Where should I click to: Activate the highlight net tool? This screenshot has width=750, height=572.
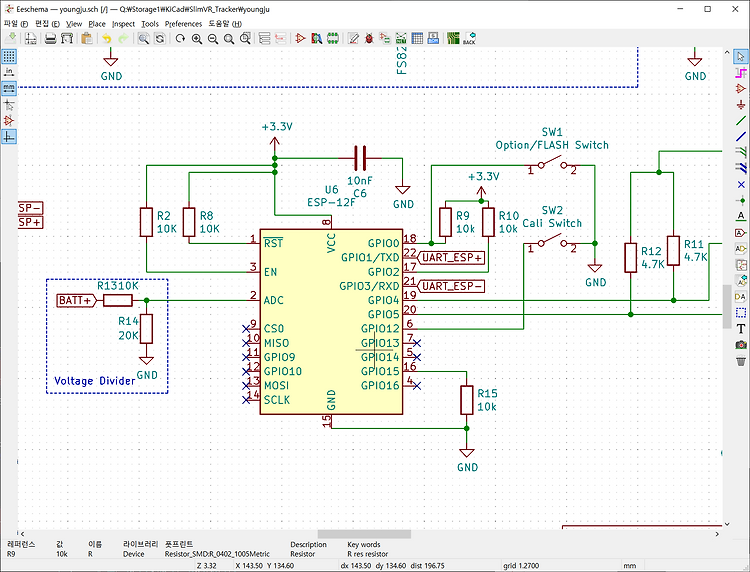click(x=740, y=73)
